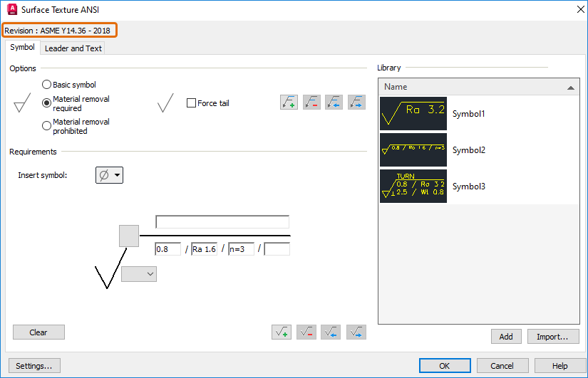Close the Surface Texture ANSI dialog

[x=580, y=9]
